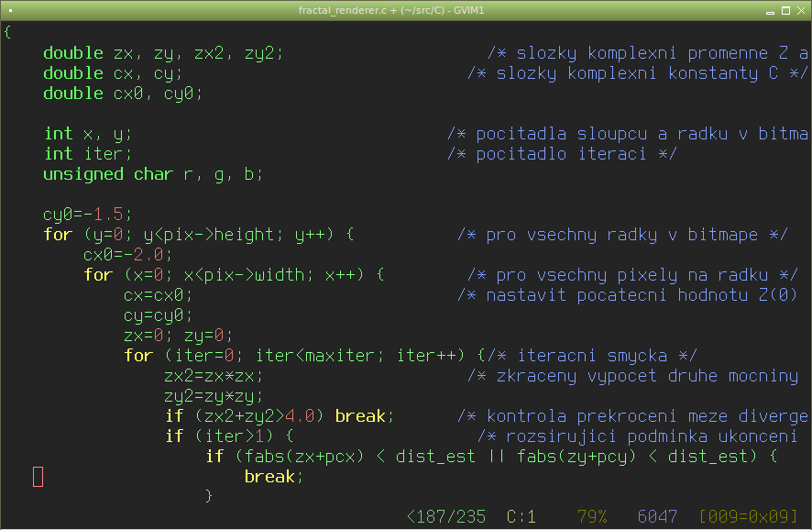
Task: Click comment 'iteracni smycka'
Action: pos(592,356)
